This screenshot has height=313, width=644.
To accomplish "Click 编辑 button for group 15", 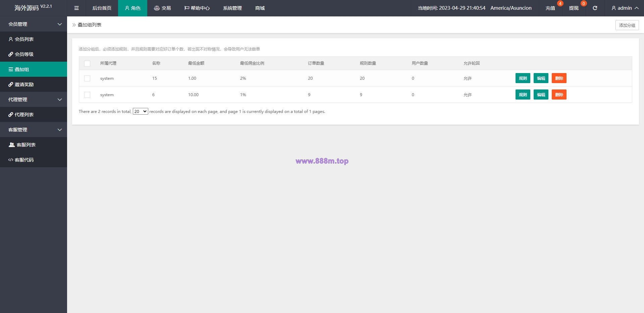I will tap(541, 78).
